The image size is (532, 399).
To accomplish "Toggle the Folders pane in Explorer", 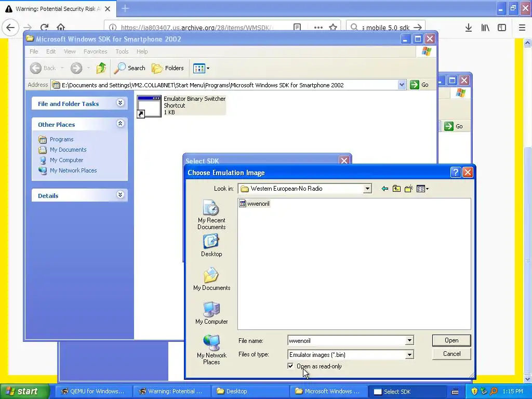I will coord(168,68).
